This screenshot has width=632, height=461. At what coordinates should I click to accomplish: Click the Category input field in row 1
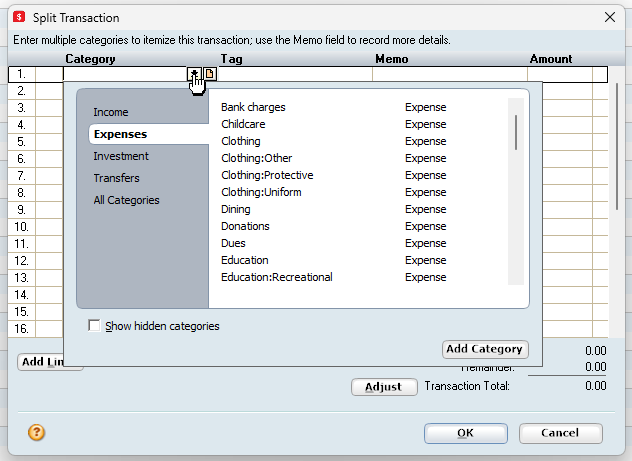pos(125,74)
